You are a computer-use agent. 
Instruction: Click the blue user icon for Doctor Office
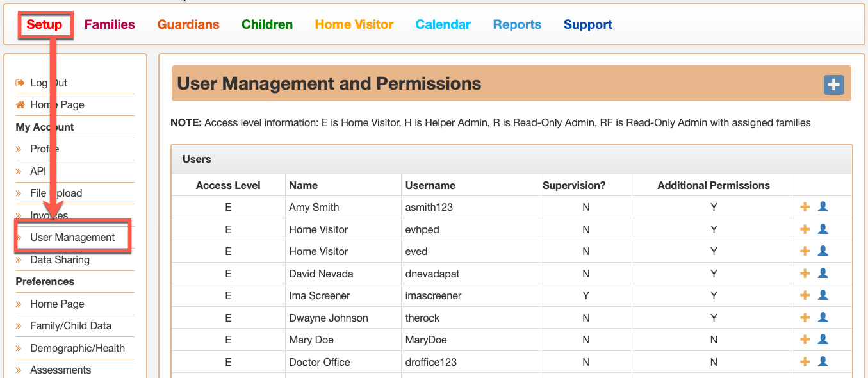[x=823, y=361]
